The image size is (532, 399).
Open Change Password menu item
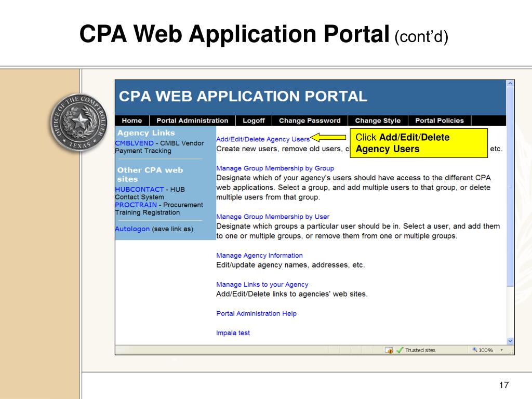click(310, 121)
